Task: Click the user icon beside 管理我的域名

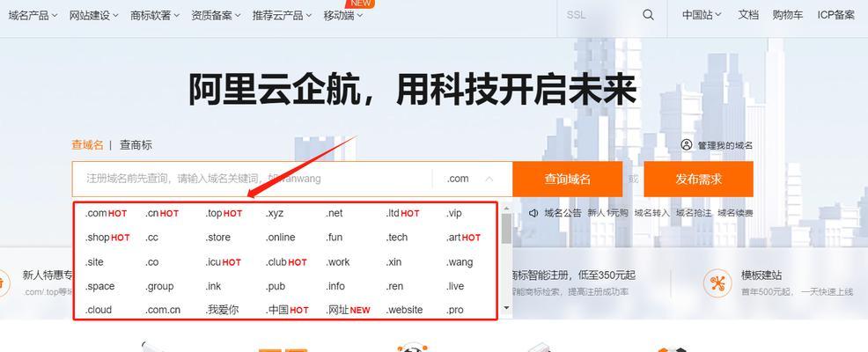Action: 687,145
